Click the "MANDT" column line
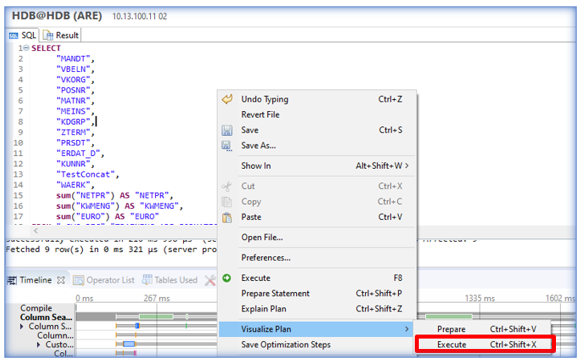Image resolution: width=584 pixels, height=364 pixels. [75, 59]
